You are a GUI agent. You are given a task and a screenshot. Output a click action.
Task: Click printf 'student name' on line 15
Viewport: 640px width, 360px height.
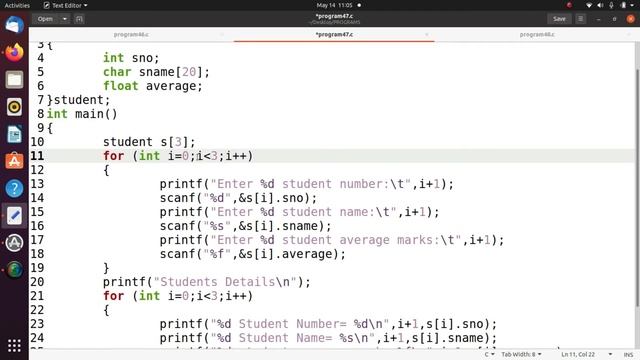tap(299, 212)
